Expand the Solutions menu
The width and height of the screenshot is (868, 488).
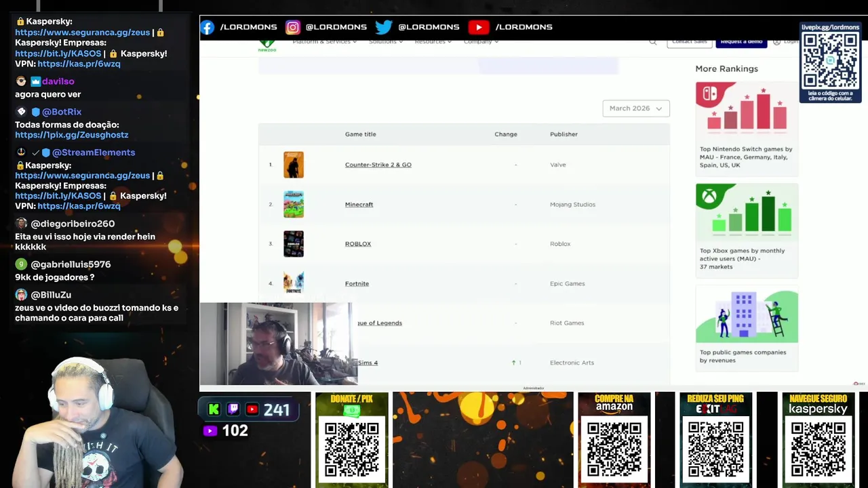(x=386, y=42)
